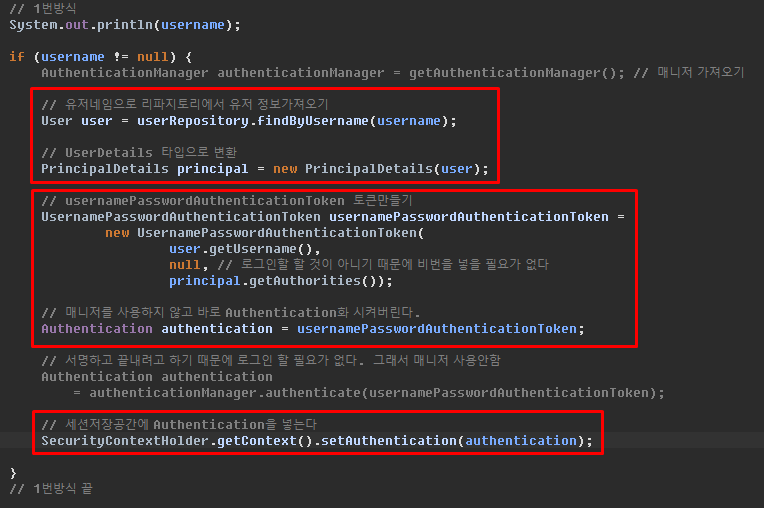Click '// 매니저를 사용하지 않고 바로' comment
Image resolution: width=764 pixels, height=508 pixels.
230,313
